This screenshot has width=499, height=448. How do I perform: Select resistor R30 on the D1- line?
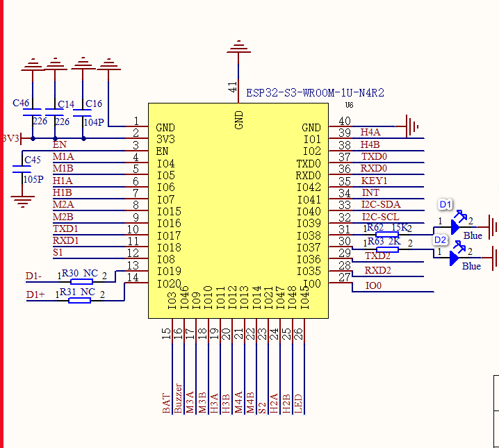click(x=81, y=281)
